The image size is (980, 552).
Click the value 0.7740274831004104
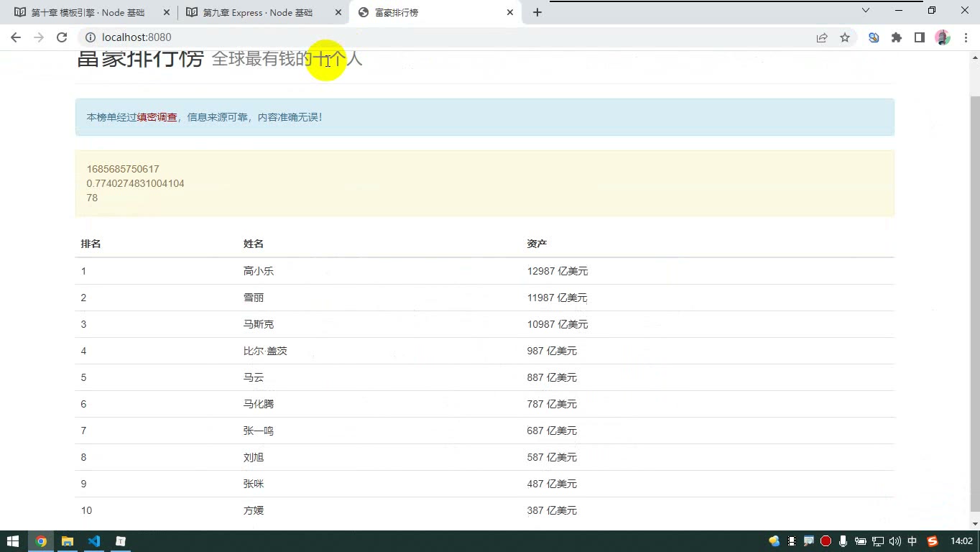coord(135,183)
